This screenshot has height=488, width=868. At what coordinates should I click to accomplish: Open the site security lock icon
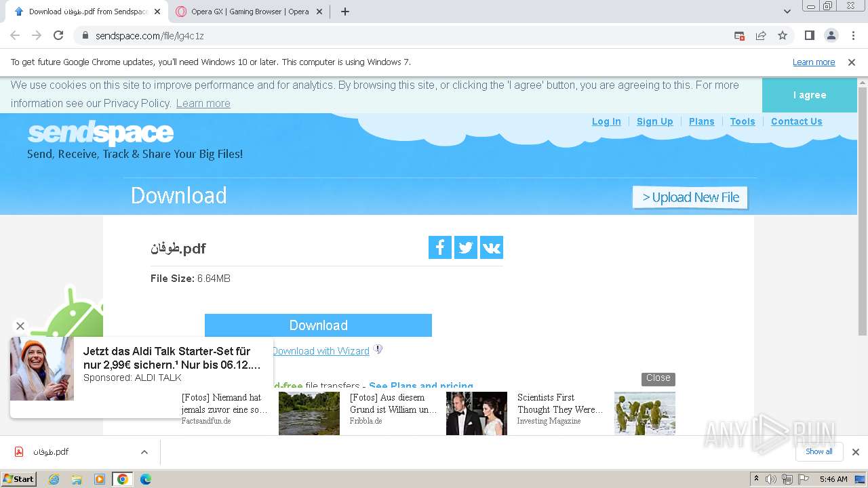coord(85,35)
